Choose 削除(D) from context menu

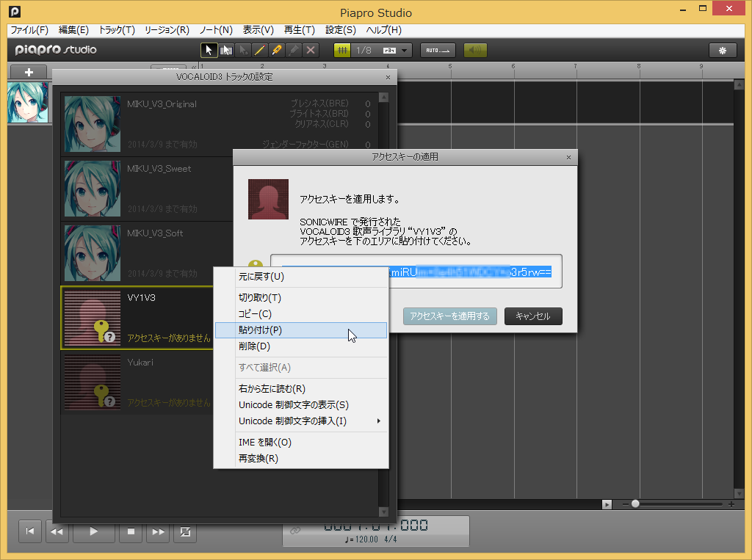coord(300,346)
